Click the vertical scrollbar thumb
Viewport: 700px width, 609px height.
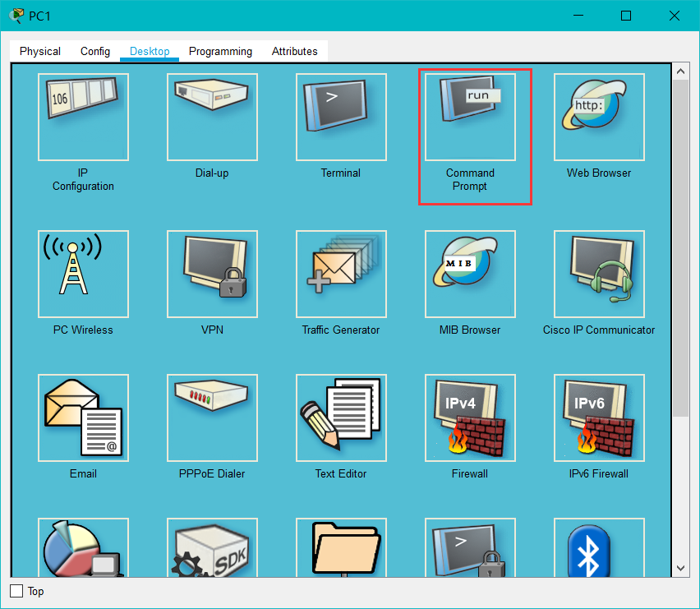coord(681,248)
